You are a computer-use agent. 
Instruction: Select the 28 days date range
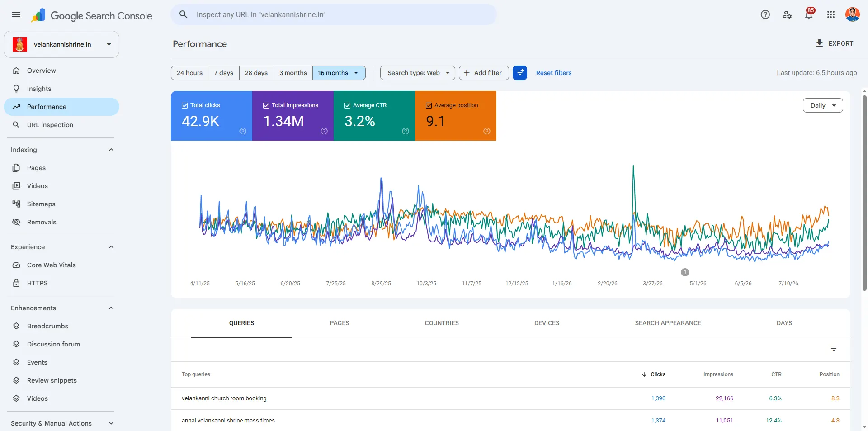tap(256, 73)
